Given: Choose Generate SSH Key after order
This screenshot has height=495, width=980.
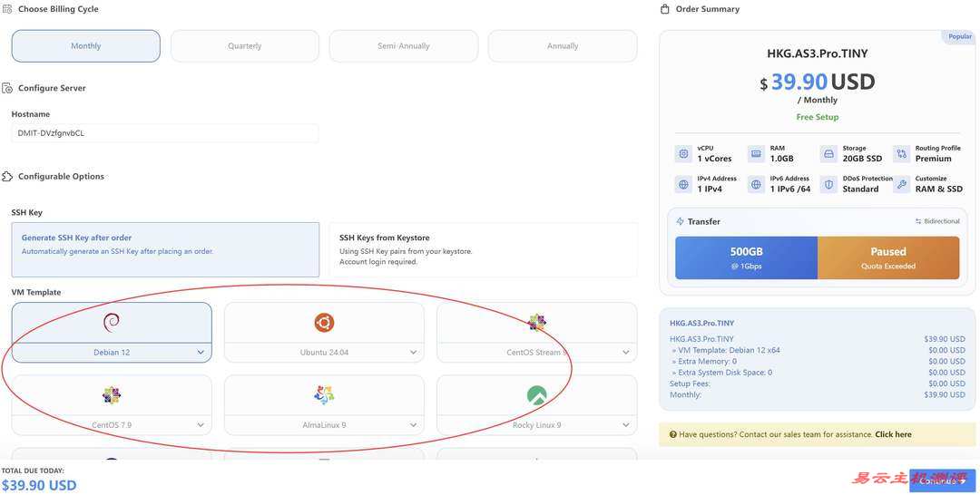Looking at the screenshot, I should click(165, 249).
